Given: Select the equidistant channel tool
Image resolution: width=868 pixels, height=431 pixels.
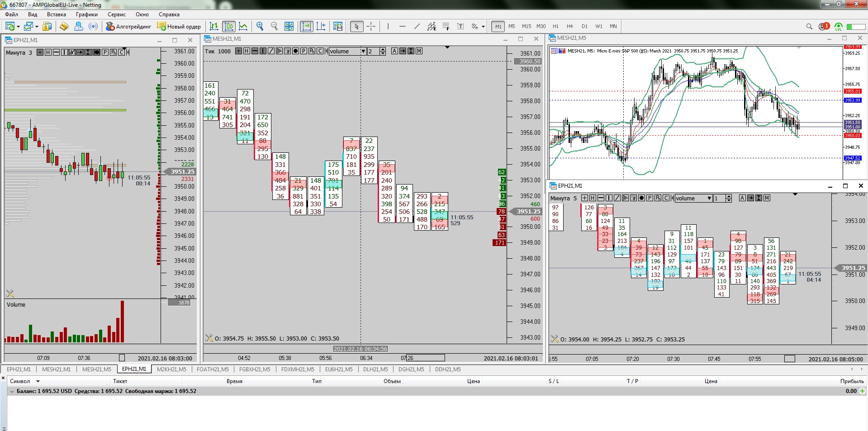Looking at the screenshot, I should (x=432, y=26).
